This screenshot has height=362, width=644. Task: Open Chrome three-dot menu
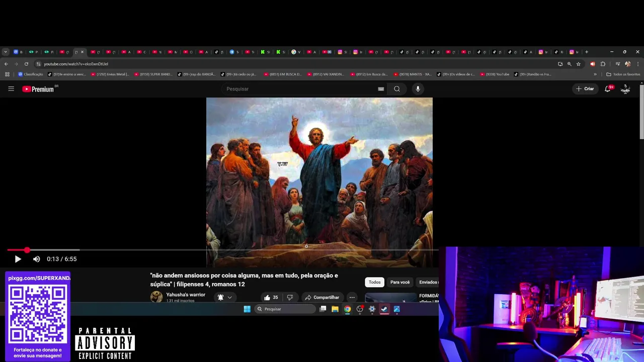(638, 64)
